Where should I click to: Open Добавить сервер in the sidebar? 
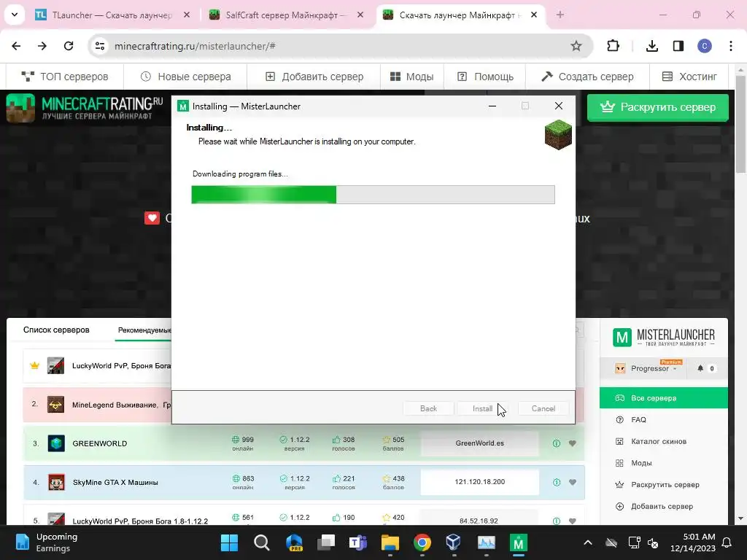pos(664,506)
